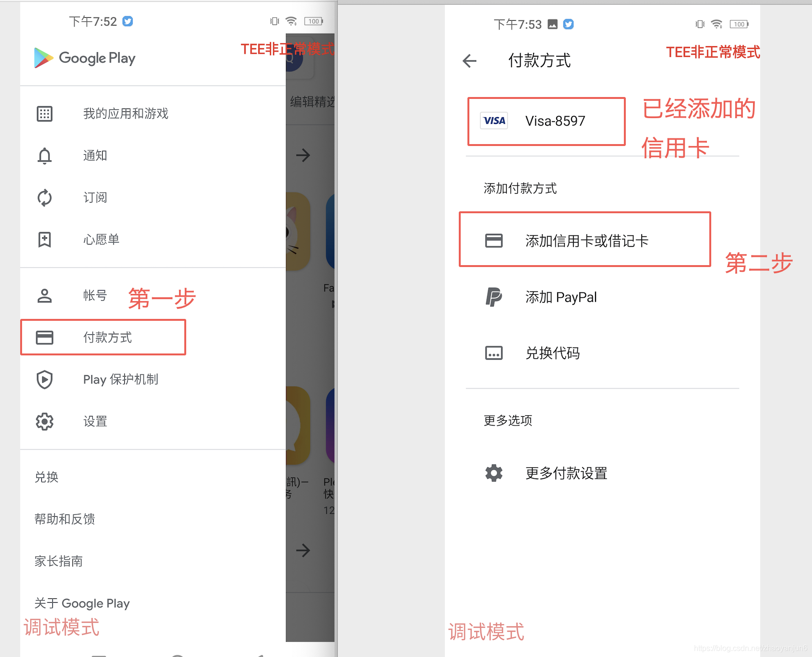This screenshot has width=812, height=657.
Task: Tap the vibrate mode icon on left phone
Action: click(x=275, y=21)
